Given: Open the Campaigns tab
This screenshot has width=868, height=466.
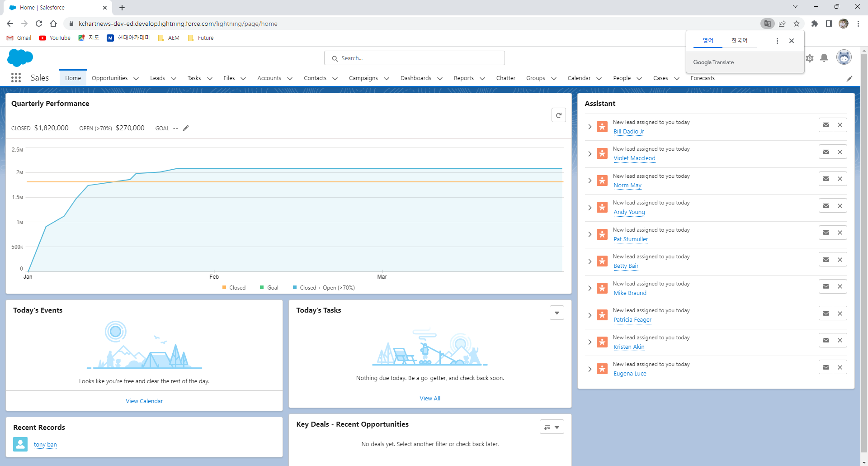Looking at the screenshot, I should (x=363, y=78).
